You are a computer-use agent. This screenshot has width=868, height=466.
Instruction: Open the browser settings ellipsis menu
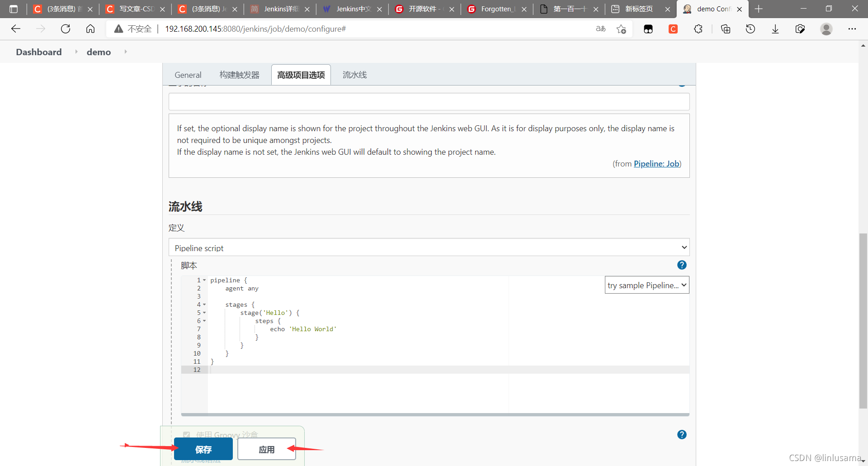pyautogui.click(x=852, y=29)
